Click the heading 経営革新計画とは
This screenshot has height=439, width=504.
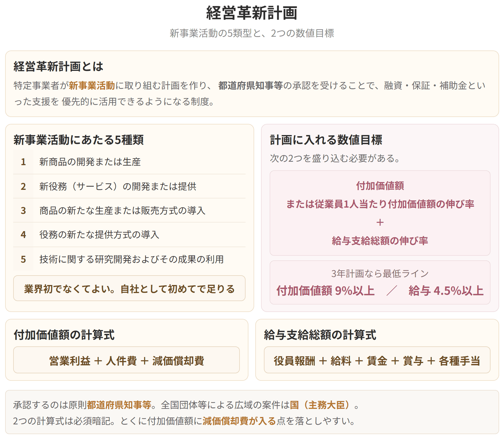(x=58, y=67)
